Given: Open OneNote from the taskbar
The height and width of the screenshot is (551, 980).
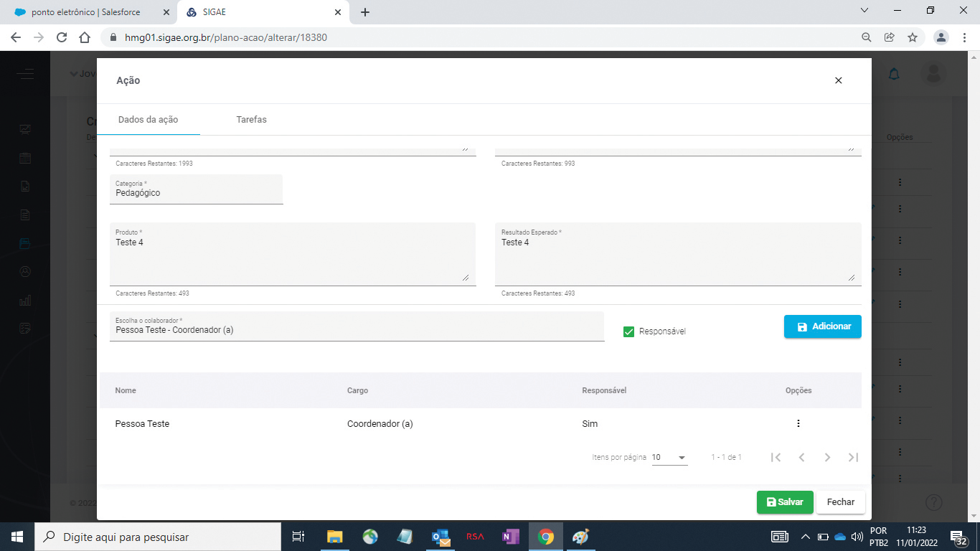Looking at the screenshot, I should 510,537.
